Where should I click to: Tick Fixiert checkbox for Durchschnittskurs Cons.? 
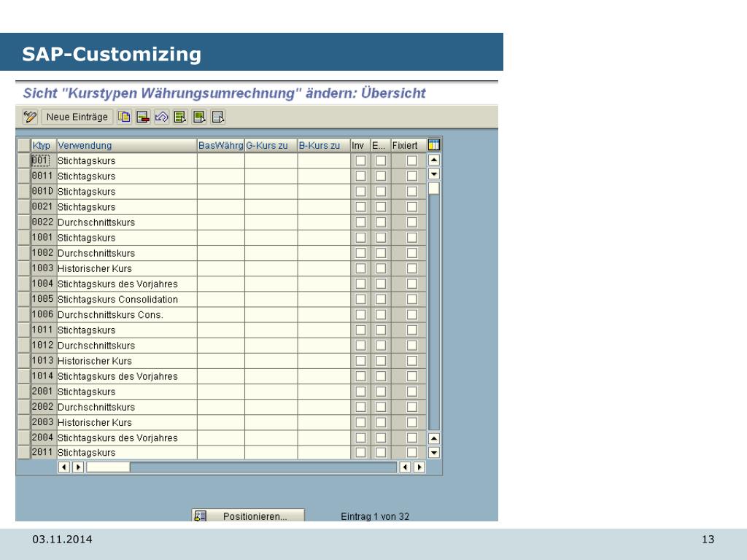[412, 315]
